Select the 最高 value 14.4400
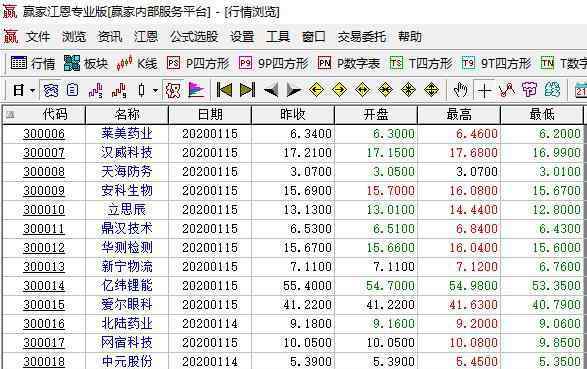 pos(474,210)
